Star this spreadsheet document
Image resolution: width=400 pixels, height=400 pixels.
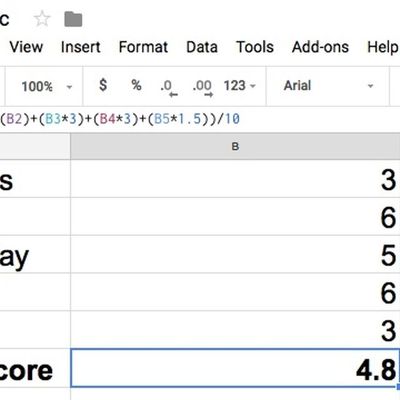(42, 19)
